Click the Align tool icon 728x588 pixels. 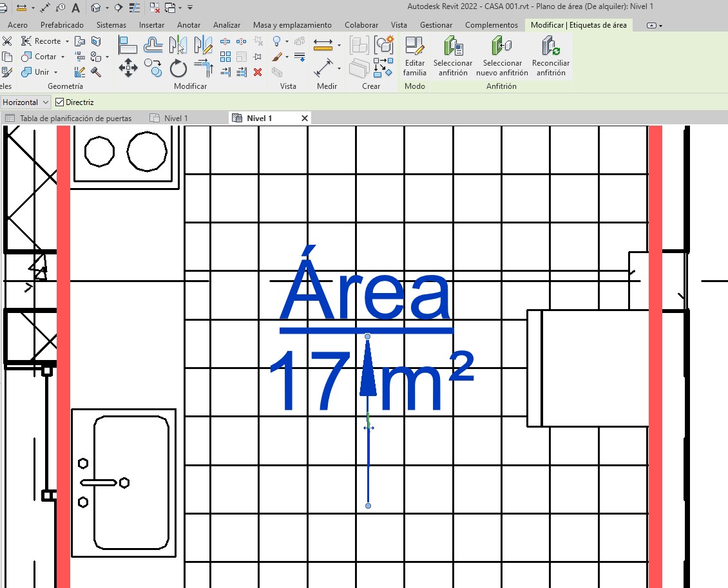128,45
